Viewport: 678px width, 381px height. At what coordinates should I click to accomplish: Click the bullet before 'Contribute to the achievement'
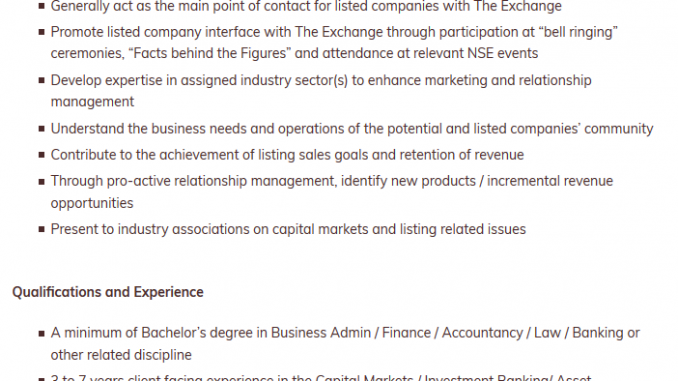(42, 155)
